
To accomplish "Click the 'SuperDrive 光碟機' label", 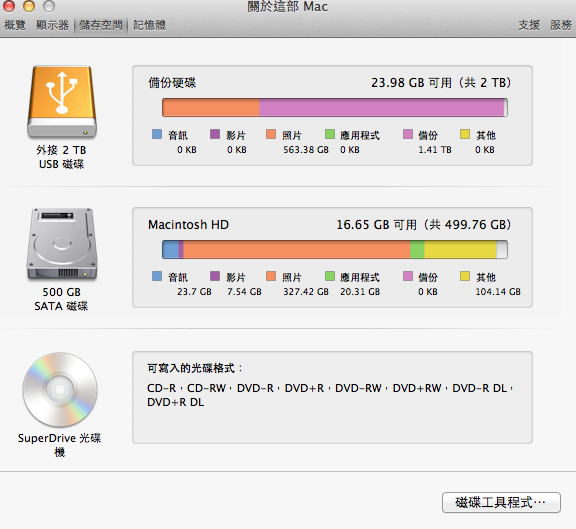I will pos(60,445).
